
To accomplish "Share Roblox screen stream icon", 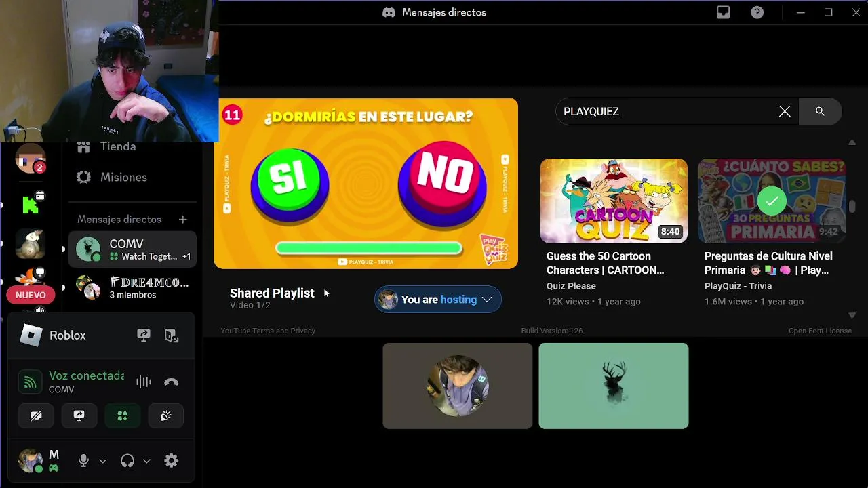I will [x=144, y=335].
